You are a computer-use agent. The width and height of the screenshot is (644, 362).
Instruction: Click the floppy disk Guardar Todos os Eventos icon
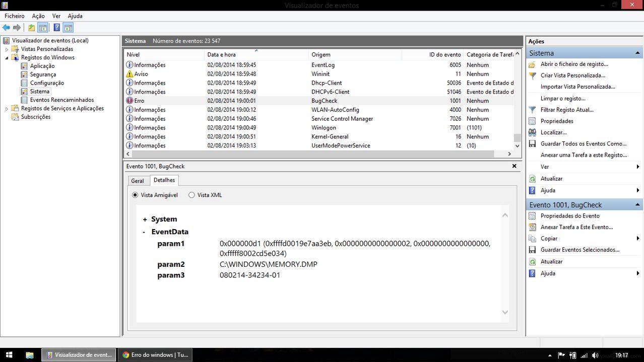pyautogui.click(x=532, y=143)
